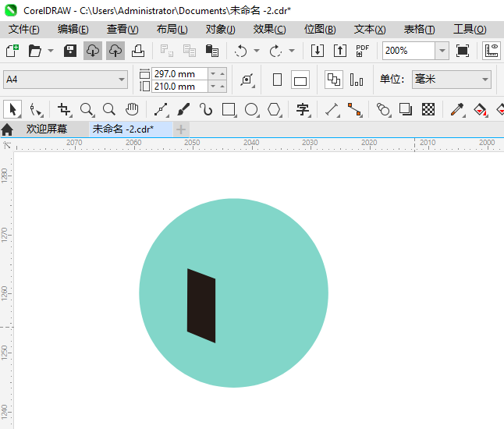Select the Freehand line tool
Screen dimensions: 504x429
(161, 109)
